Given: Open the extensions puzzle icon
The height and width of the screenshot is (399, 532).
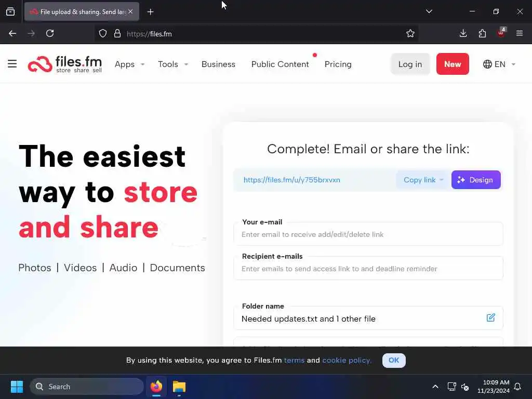Looking at the screenshot, I should (x=482, y=34).
